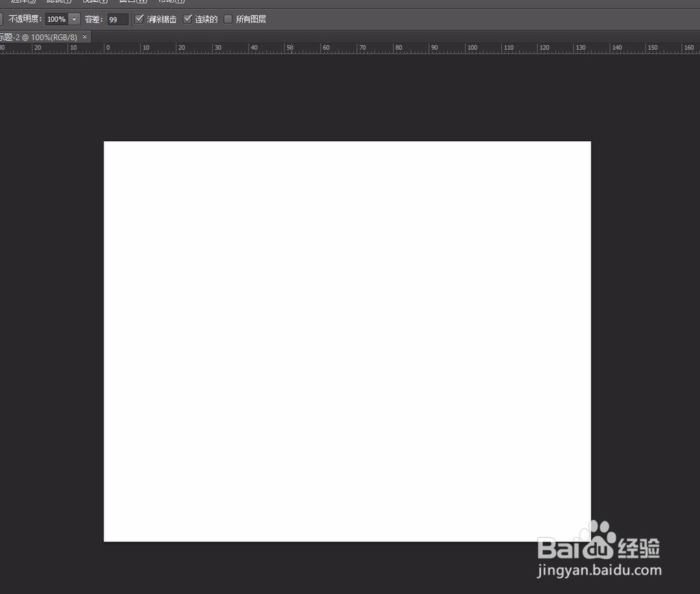Enable the 所有图层 all layers checkbox
The image size is (700, 594).
228,19
